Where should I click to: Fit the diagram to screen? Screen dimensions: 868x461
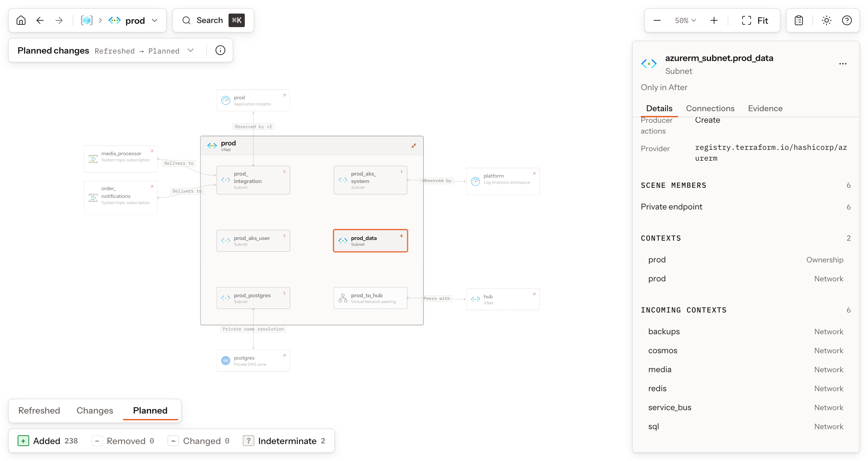[755, 20]
